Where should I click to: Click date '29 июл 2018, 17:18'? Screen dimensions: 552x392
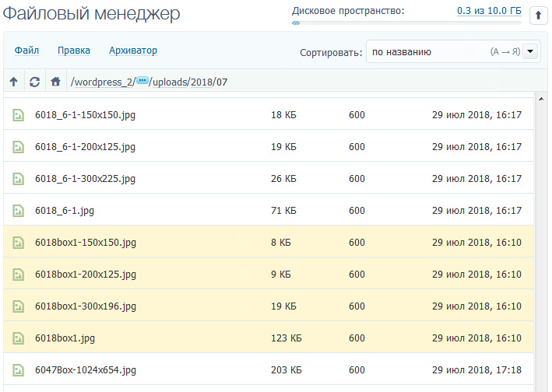476,370
